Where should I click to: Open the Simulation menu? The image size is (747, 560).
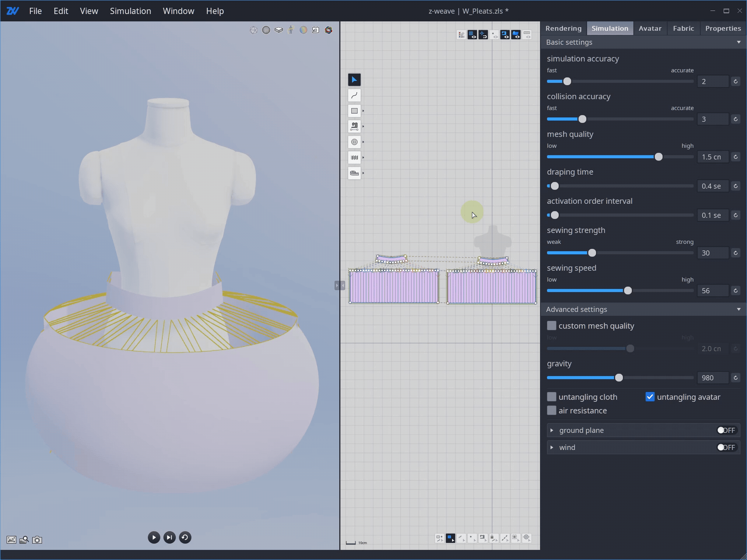[130, 11]
